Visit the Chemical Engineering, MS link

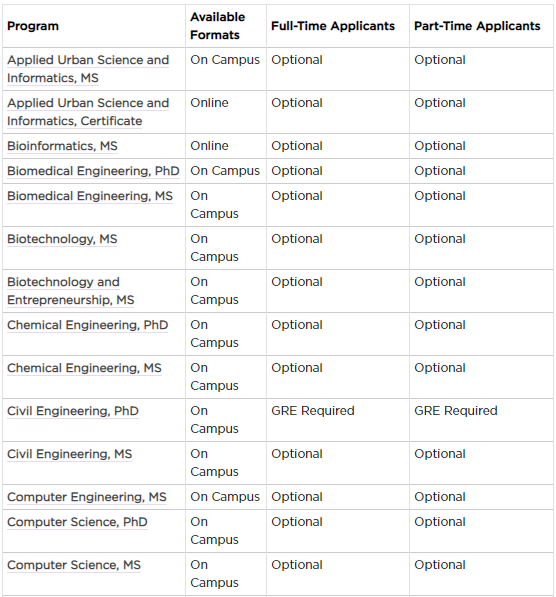(x=84, y=368)
